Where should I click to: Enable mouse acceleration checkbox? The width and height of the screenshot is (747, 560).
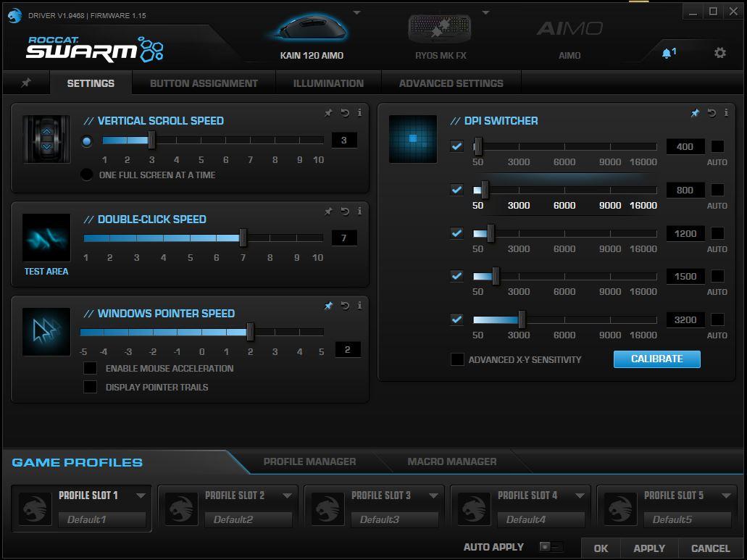point(90,368)
